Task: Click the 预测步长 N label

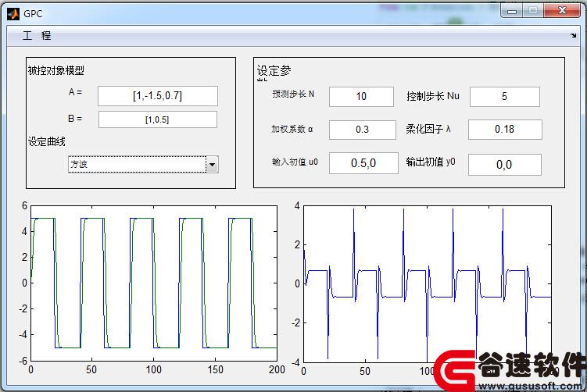Action: click(293, 94)
